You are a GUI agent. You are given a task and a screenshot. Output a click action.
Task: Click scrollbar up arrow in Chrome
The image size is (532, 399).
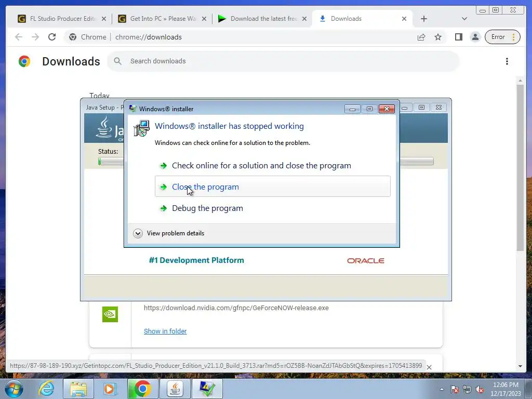[520, 81]
